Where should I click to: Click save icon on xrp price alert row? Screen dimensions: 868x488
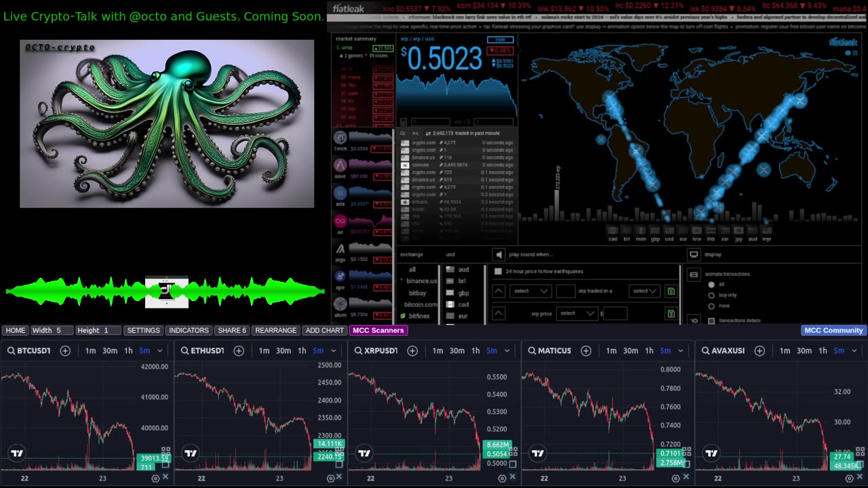(x=671, y=314)
